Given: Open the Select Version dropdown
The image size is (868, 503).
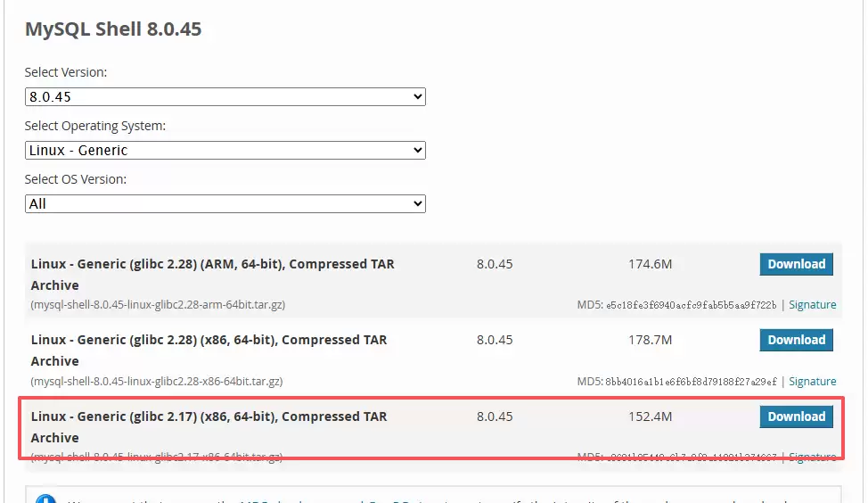Looking at the screenshot, I should click(225, 96).
